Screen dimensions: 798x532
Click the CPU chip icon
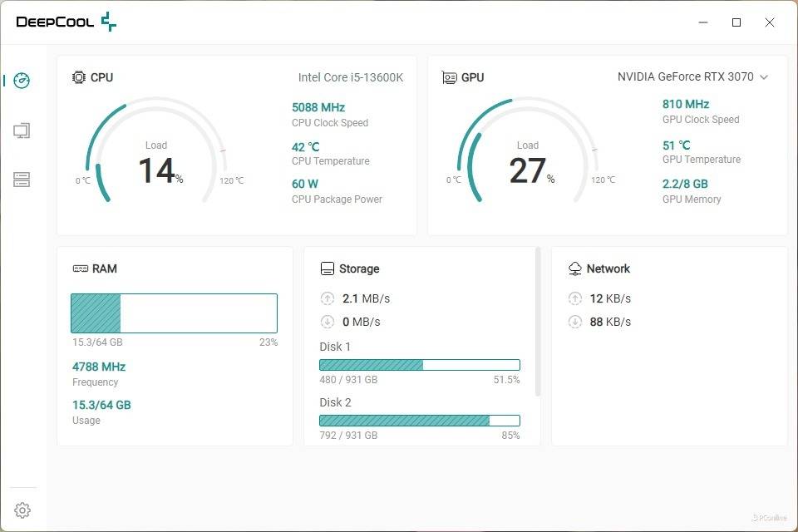point(79,77)
